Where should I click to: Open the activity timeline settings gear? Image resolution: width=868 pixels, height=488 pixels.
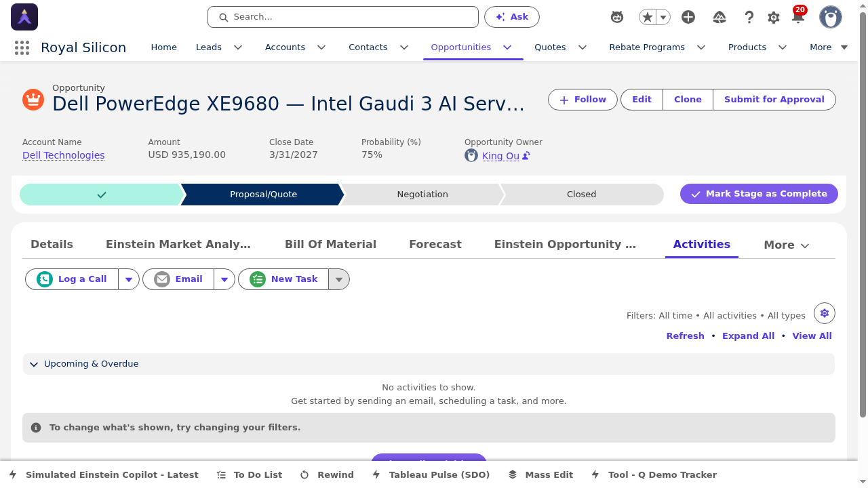pos(825,313)
